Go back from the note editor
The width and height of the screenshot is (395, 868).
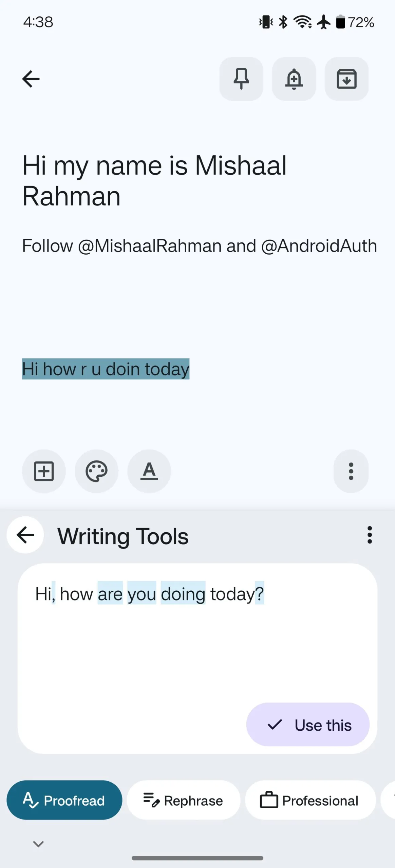[31, 79]
